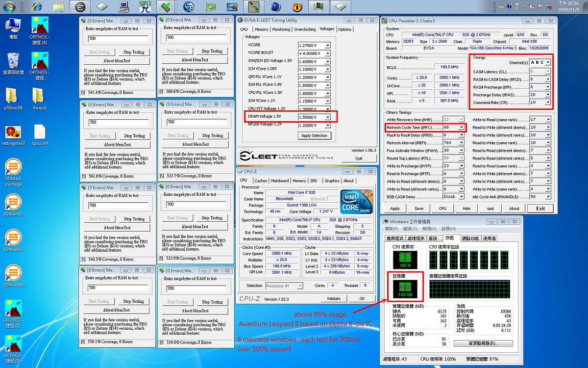Select the 3DMark03 desktop shortcut
The image size is (588, 368).
[13, 205]
